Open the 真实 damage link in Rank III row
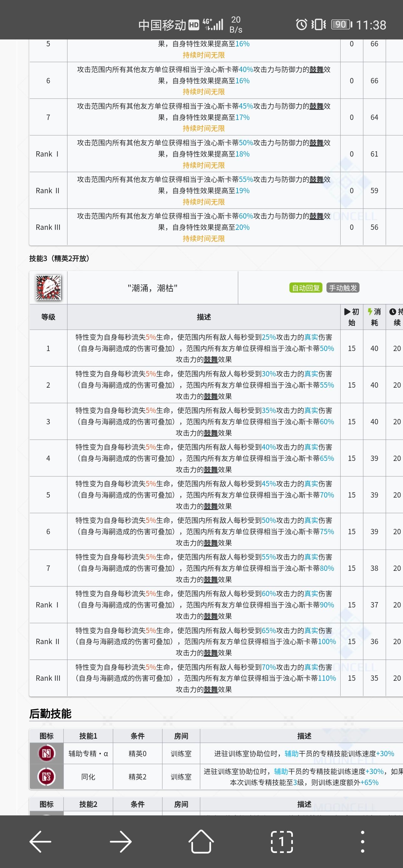The height and width of the screenshot is (868, 403). [311, 667]
